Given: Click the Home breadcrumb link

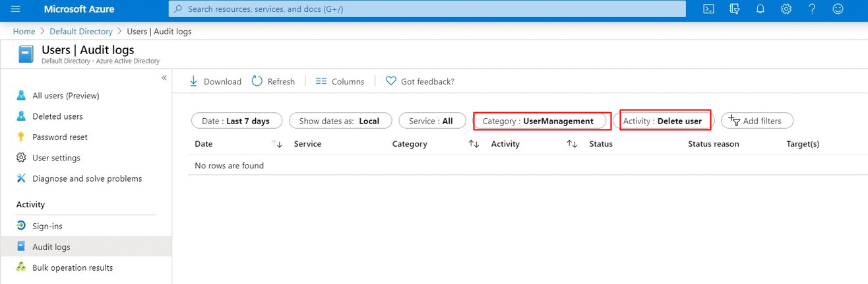Looking at the screenshot, I should 24,31.
